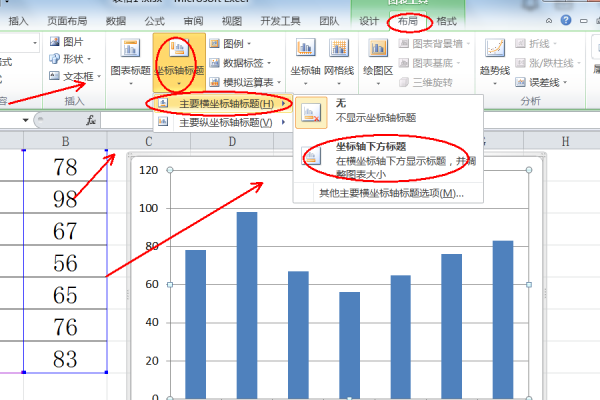Switch to the 开发工具 ribbon tab

[x=280, y=21]
